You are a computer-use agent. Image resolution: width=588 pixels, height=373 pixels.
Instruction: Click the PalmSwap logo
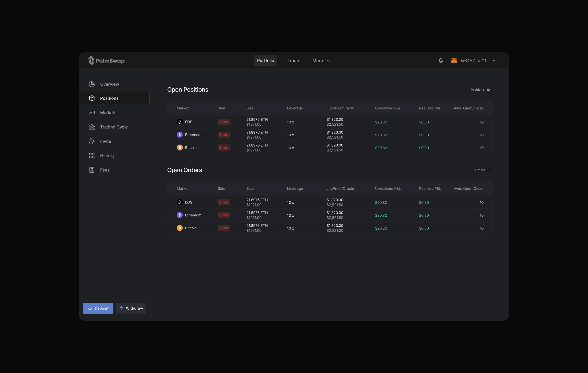click(x=106, y=61)
